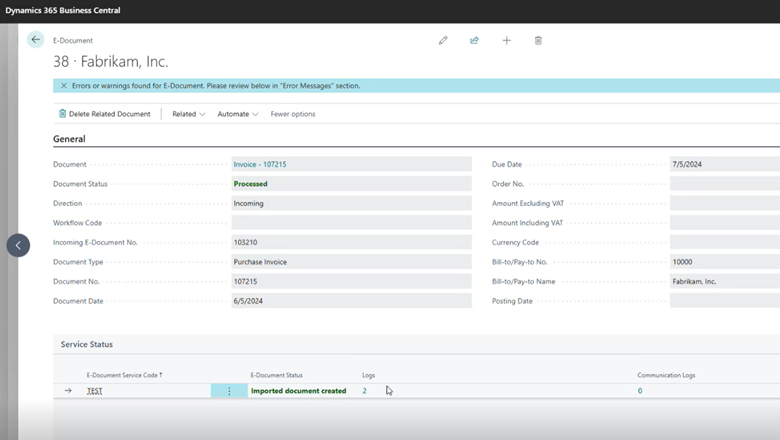Open the Invoice - 107215 link
The height and width of the screenshot is (440, 780).
coord(260,164)
